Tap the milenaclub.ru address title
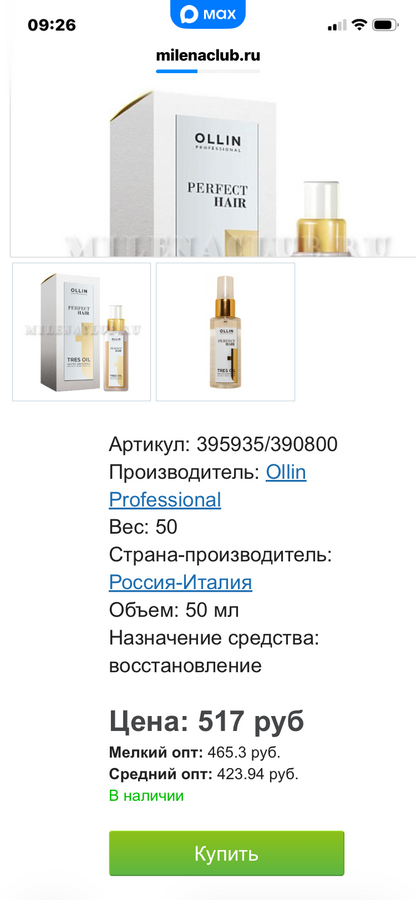Screen dimensions: 416x900 [208, 56]
